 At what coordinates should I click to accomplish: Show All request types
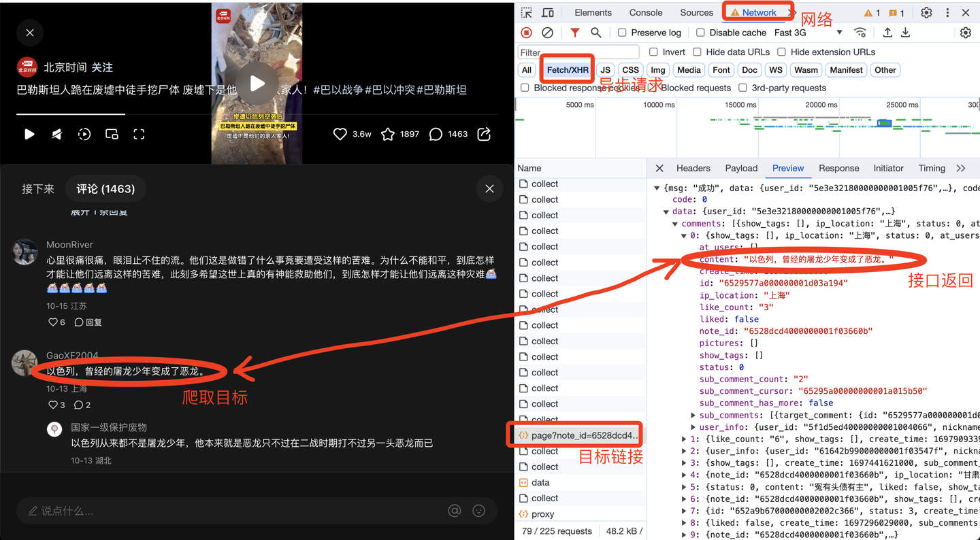pyautogui.click(x=527, y=70)
